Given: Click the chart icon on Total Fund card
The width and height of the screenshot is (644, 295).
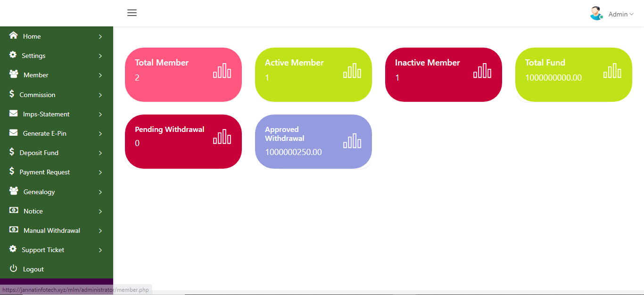Looking at the screenshot, I should click(612, 70).
